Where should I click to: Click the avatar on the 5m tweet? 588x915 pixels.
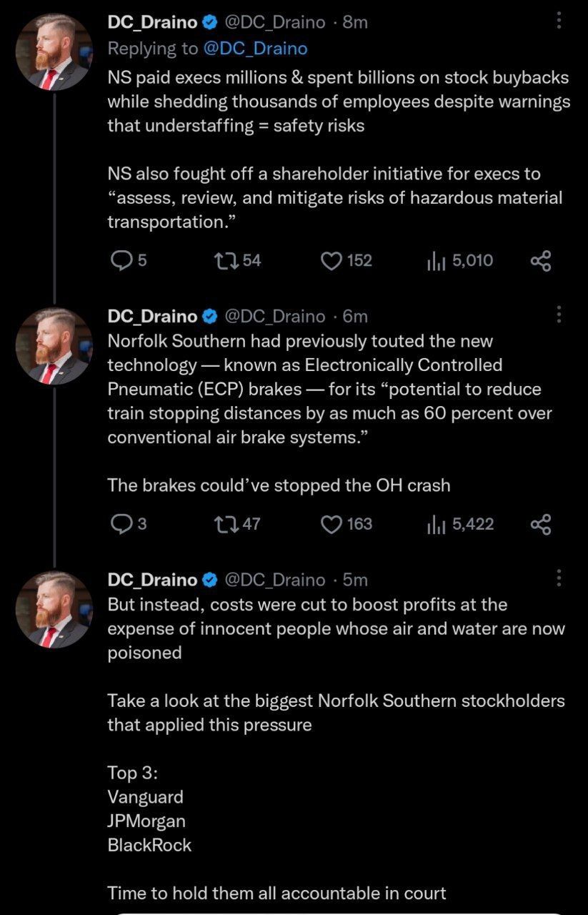click(x=54, y=609)
